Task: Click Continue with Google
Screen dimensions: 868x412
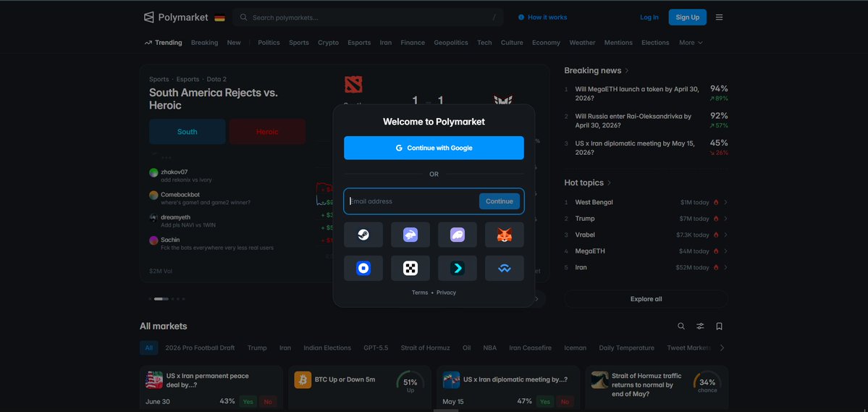Action: tap(434, 148)
